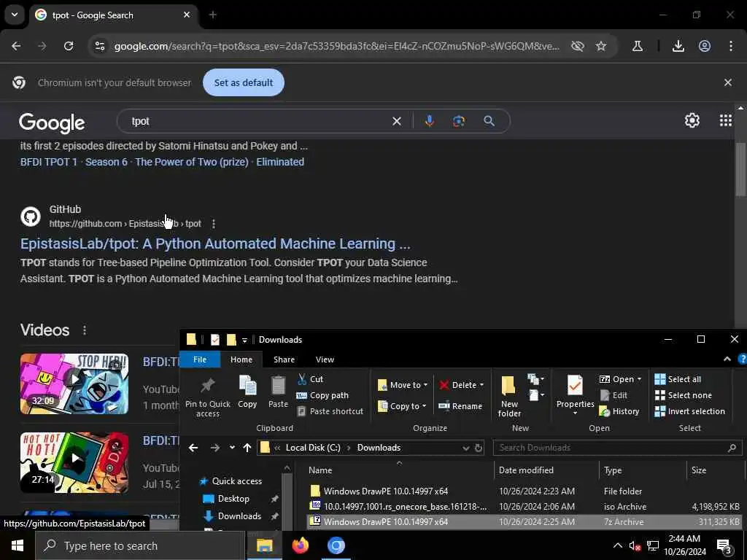Switch to the View ribbon tab
Image resolution: width=747 pixels, height=560 pixels.
[x=325, y=359]
